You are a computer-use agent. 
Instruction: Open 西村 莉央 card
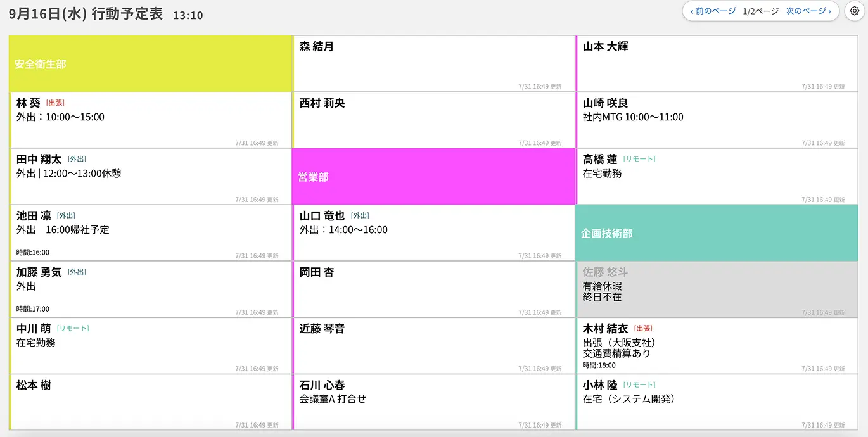pos(433,120)
